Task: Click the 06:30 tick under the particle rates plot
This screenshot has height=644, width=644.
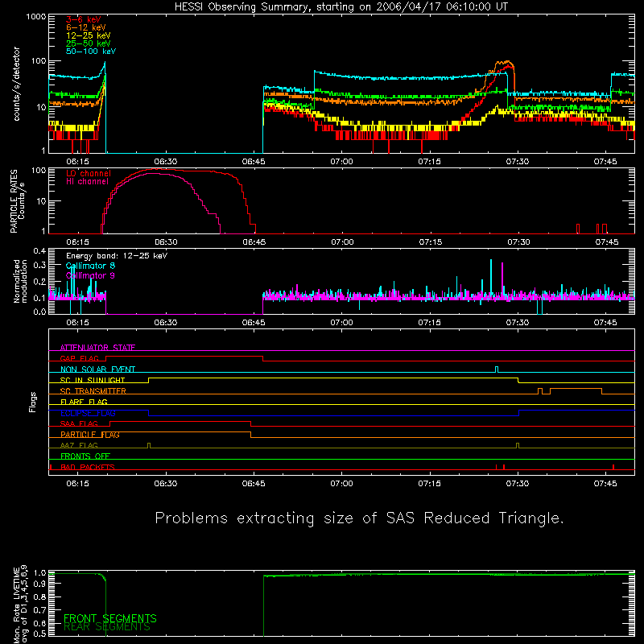Action: [166, 242]
